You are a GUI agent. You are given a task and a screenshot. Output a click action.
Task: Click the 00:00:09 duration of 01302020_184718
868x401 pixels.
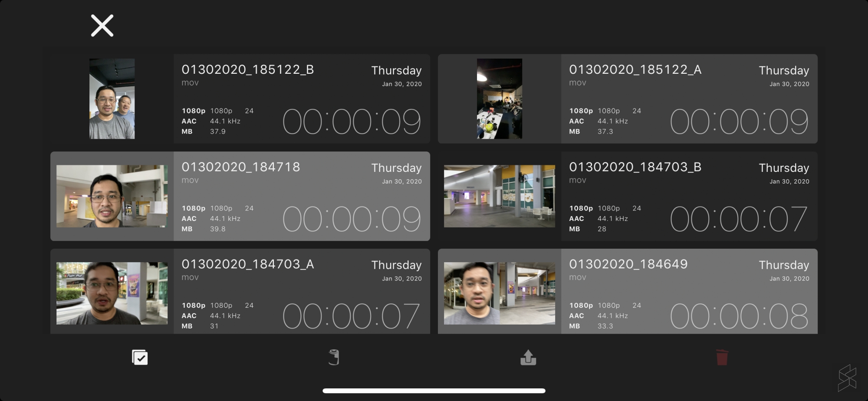tap(352, 219)
